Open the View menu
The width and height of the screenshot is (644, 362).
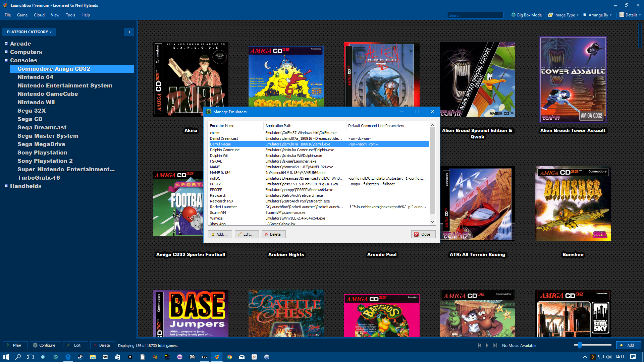click(55, 15)
